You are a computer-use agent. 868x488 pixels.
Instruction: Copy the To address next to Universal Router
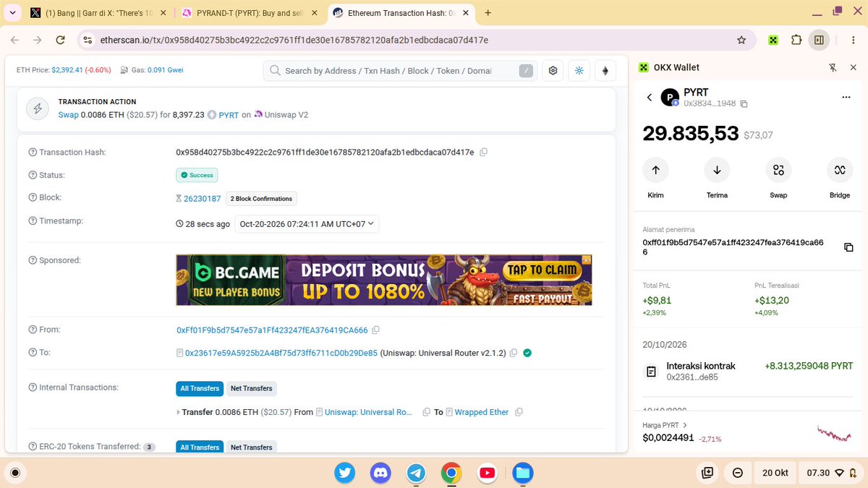click(513, 353)
